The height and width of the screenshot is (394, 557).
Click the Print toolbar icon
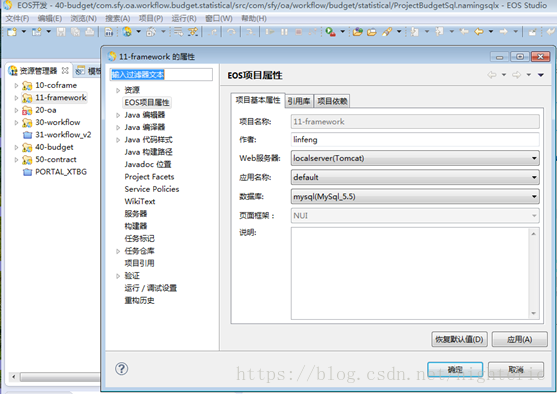pyautogui.click(x=90, y=32)
